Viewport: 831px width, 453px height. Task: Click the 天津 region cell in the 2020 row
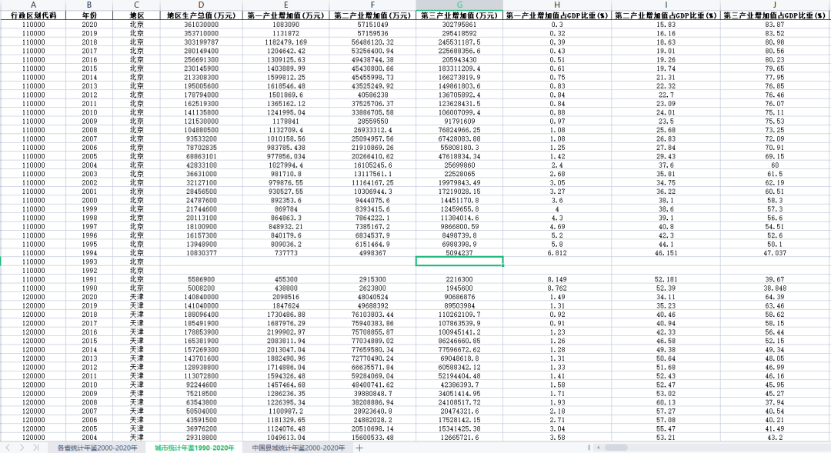click(137, 297)
